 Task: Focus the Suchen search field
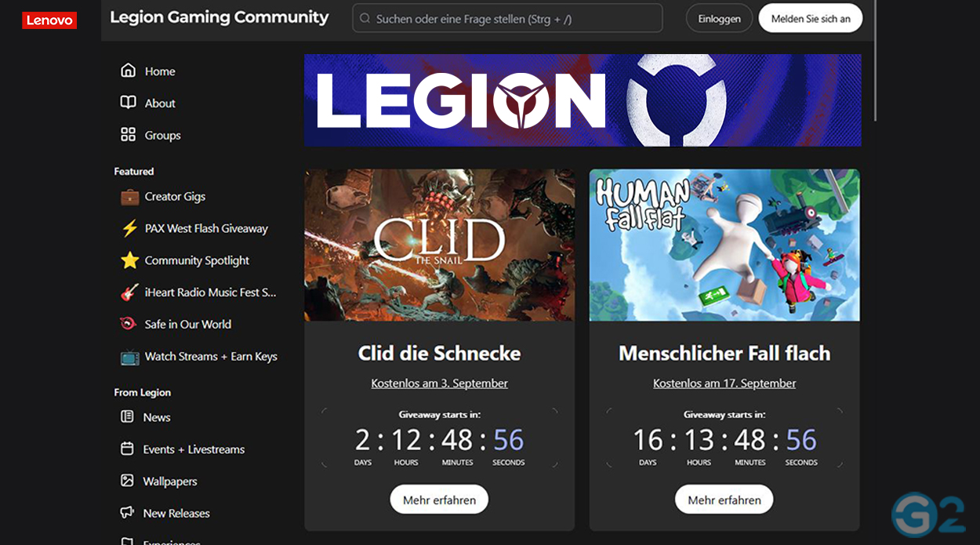(507, 19)
